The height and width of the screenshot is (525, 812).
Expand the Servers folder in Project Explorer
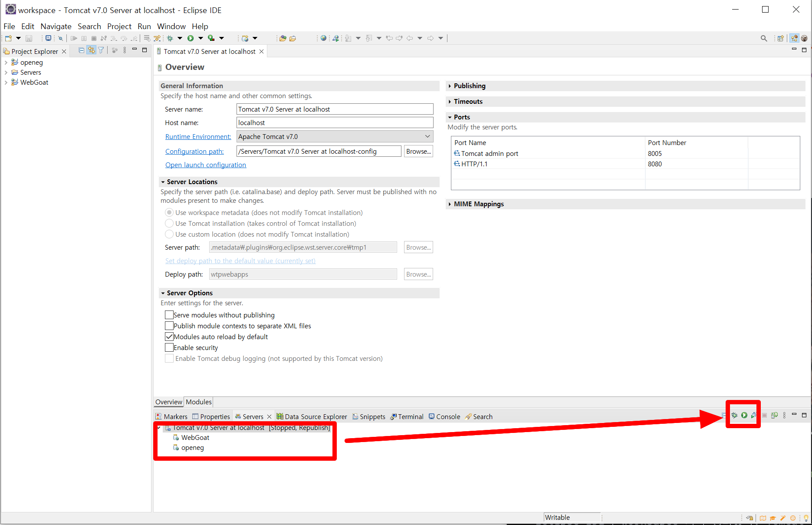tap(6, 73)
